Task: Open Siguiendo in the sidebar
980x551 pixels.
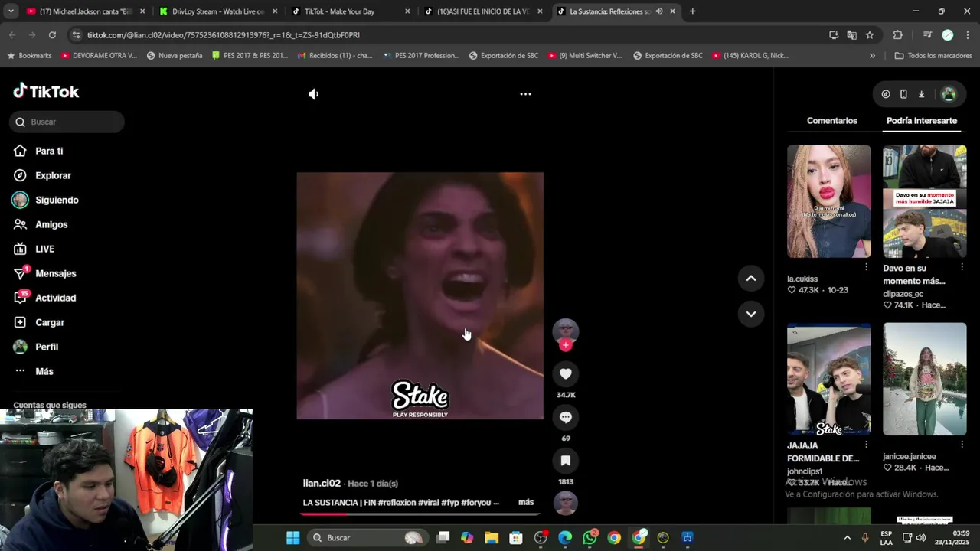Action: [57, 200]
